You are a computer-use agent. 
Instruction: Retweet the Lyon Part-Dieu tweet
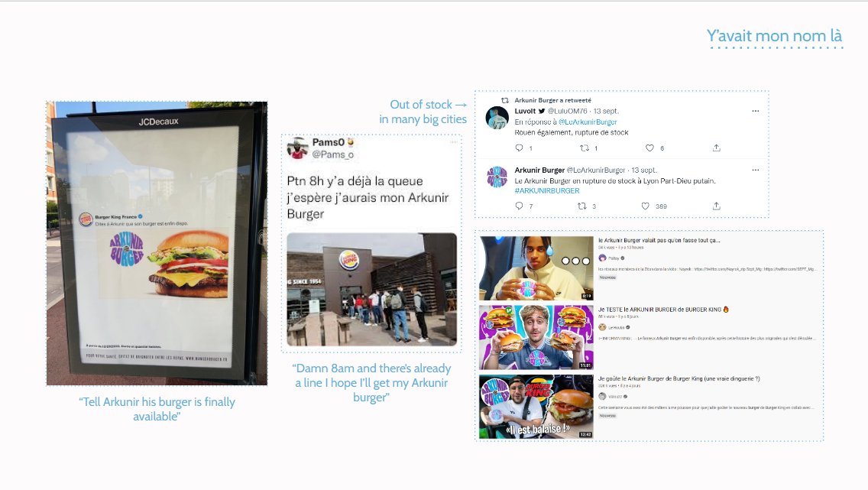point(581,206)
